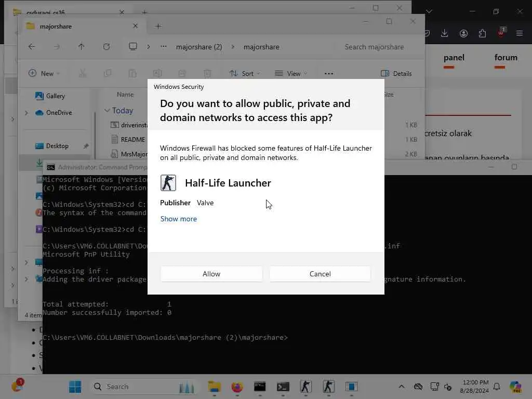Open browser downloads icon
Image resolution: width=532 pixels, height=399 pixels.
point(445,33)
